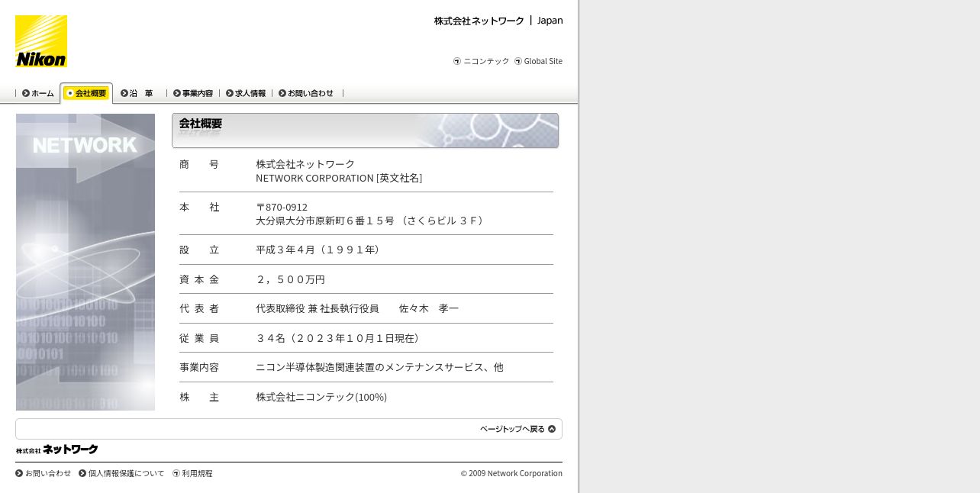Screen dimensions: 980x493
Task: Click the arrow icon before ホーム
Action: coord(26,93)
